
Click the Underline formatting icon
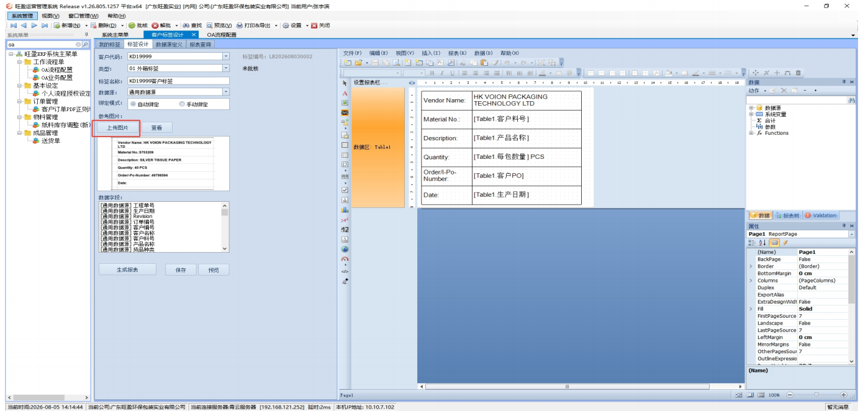[x=451, y=73]
